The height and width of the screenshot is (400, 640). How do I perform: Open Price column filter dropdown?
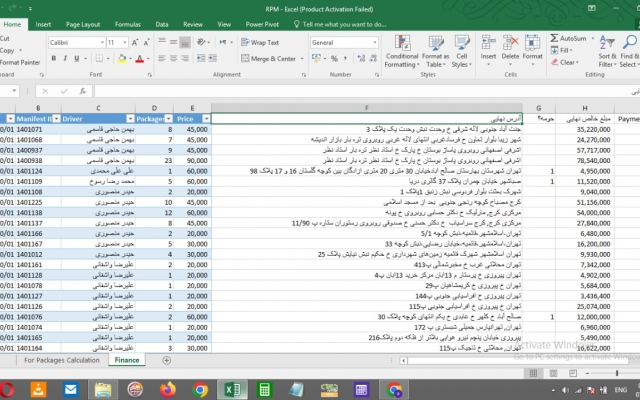click(206, 119)
